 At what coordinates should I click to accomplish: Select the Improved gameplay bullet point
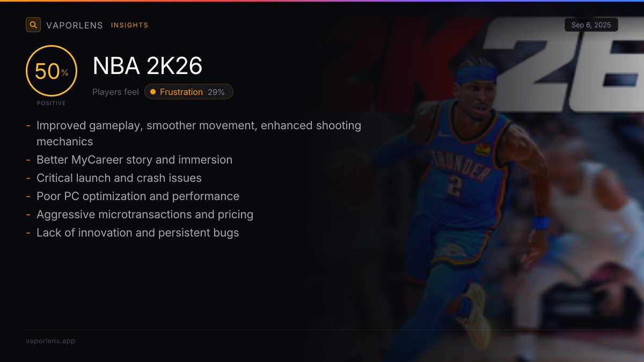point(199,133)
